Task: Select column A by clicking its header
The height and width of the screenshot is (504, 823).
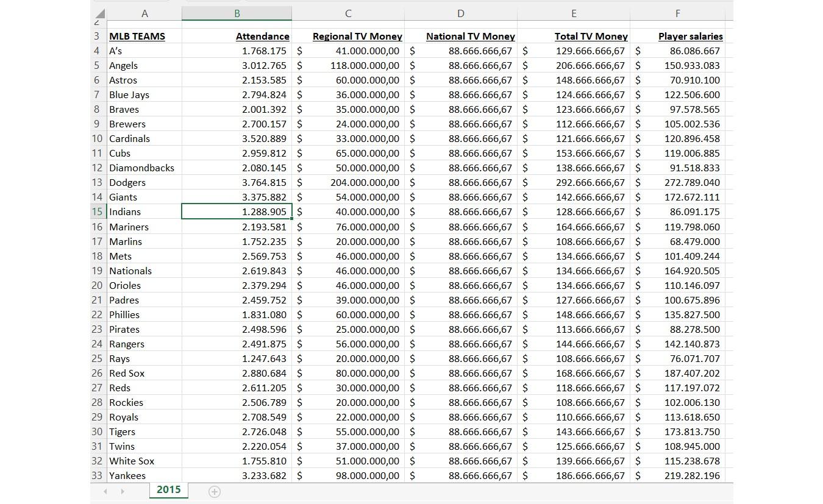Action: click(x=144, y=12)
